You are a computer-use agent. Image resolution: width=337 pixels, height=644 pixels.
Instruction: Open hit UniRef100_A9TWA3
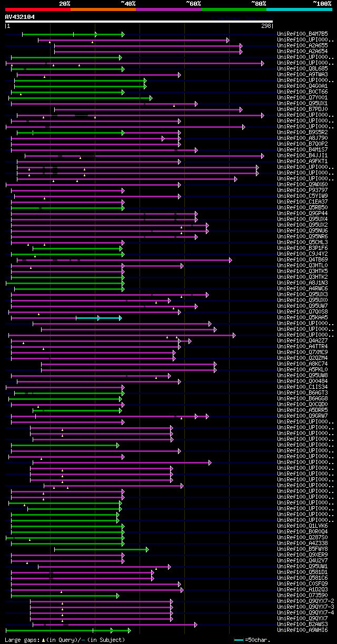click(302, 75)
